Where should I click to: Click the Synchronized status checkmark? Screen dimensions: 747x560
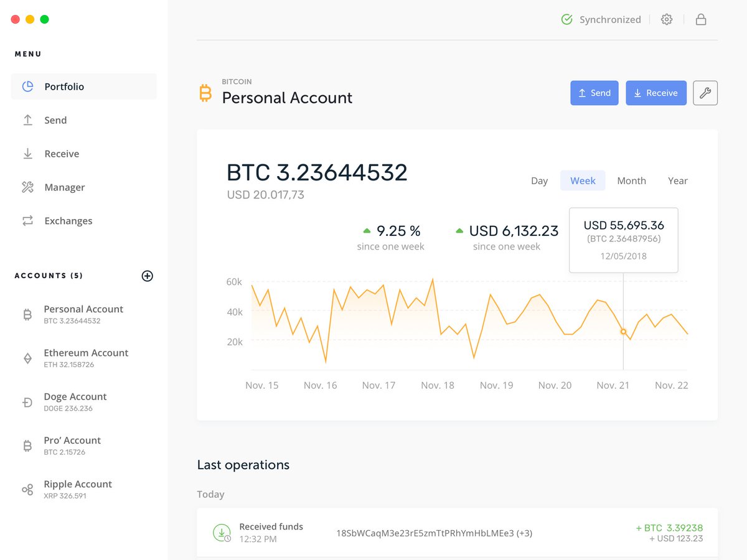pyautogui.click(x=566, y=19)
